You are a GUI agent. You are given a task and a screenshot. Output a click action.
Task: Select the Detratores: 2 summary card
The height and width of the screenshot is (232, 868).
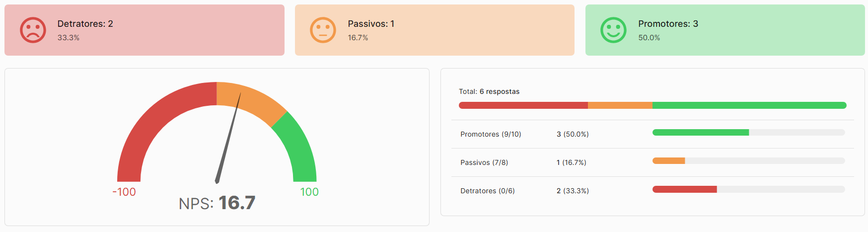click(145, 30)
